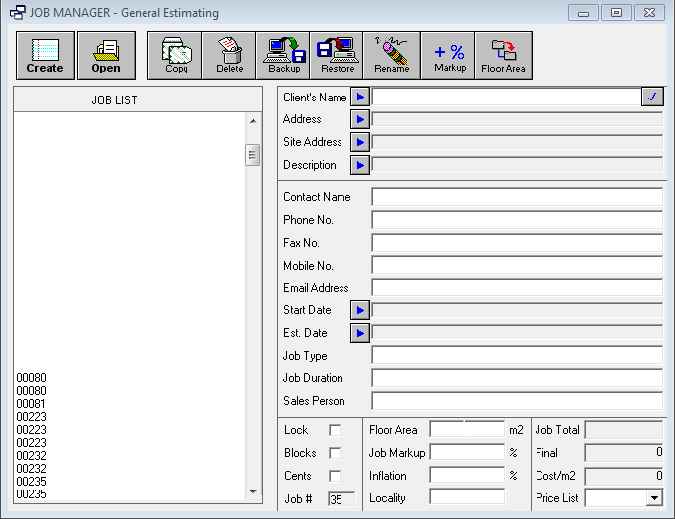Click the Job List scrollbar thumb

253,154
